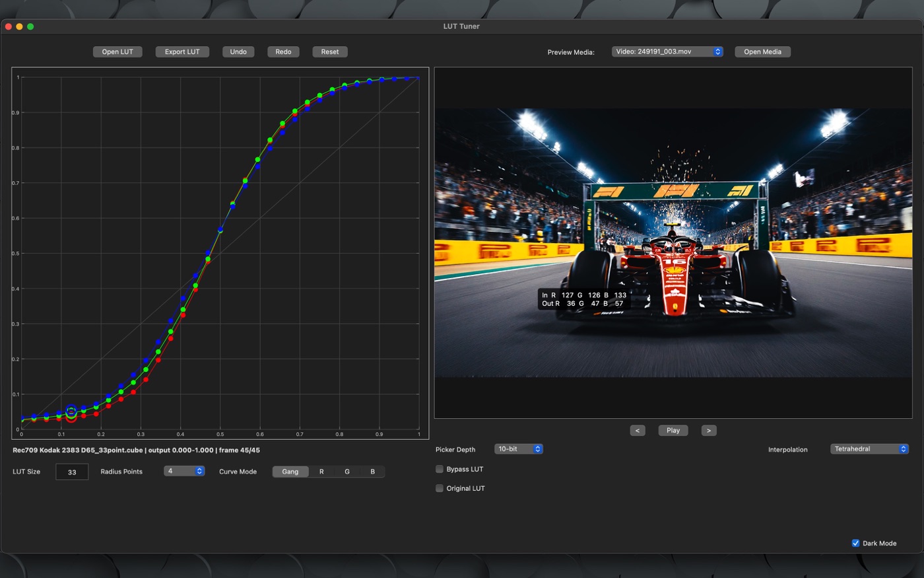Switch curve mode to G channel
Viewport: 924px width, 578px height.
click(347, 472)
